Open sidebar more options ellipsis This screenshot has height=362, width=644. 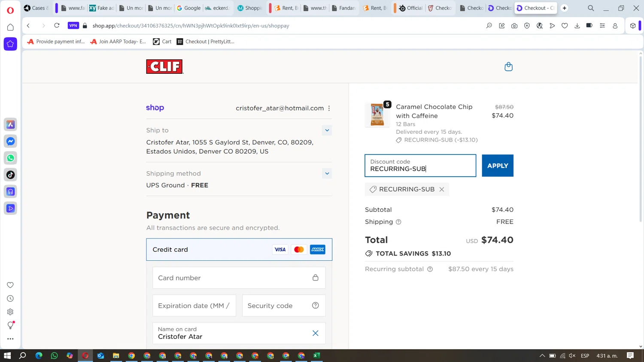click(10, 339)
